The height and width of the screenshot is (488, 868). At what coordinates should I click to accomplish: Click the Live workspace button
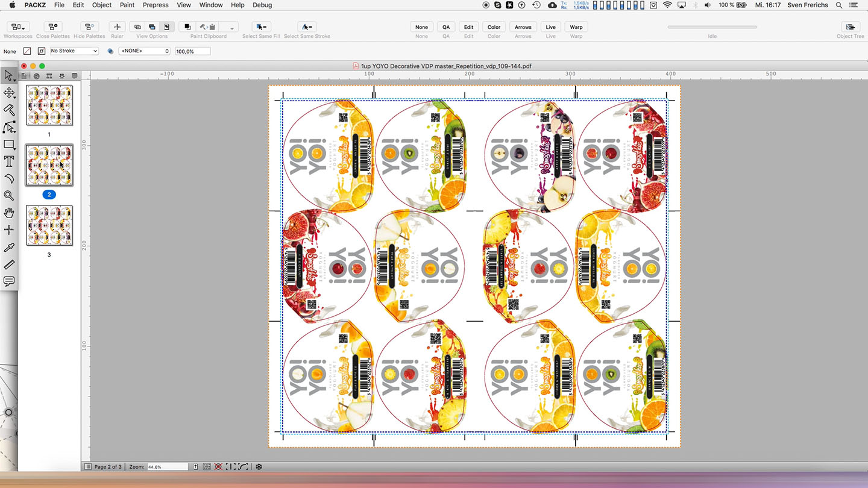coord(551,27)
